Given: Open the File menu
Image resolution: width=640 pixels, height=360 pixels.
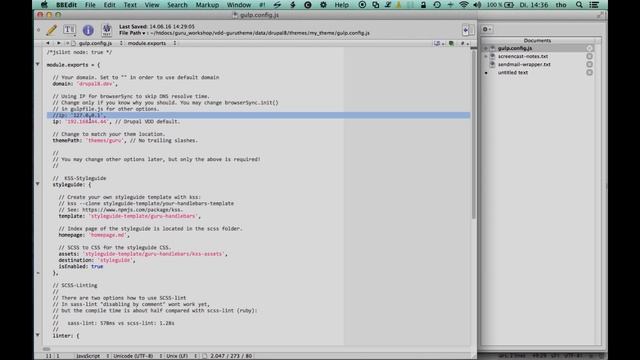Looking at the screenshot, I should coord(90,5).
